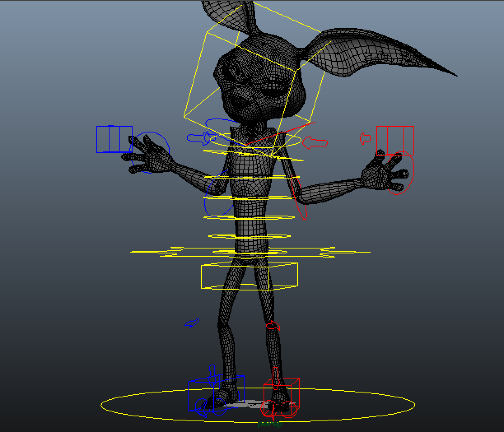Viewport: 504px width, 432px height.
Task: Select yellow spine ring just above wavy control
Action: [x=250, y=236]
